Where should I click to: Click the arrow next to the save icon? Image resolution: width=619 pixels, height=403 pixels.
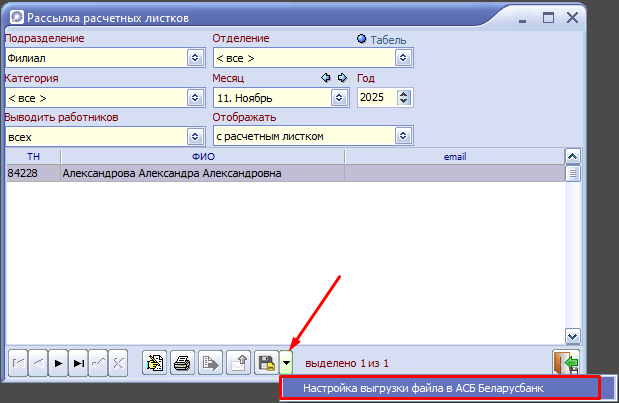[287, 363]
